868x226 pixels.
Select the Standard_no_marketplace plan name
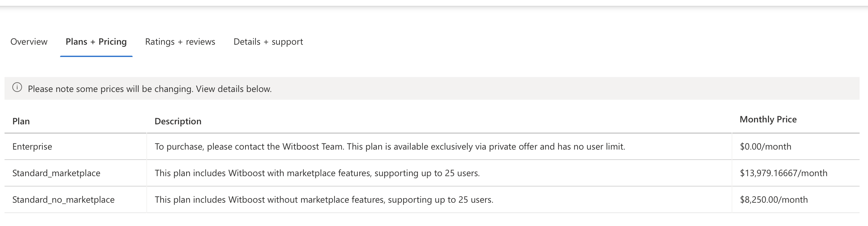(x=63, y=200)
